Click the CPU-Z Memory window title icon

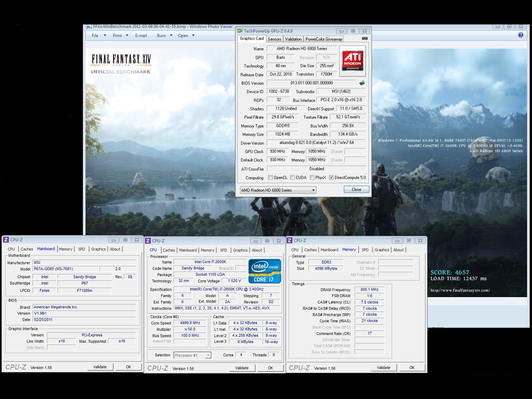290,241
